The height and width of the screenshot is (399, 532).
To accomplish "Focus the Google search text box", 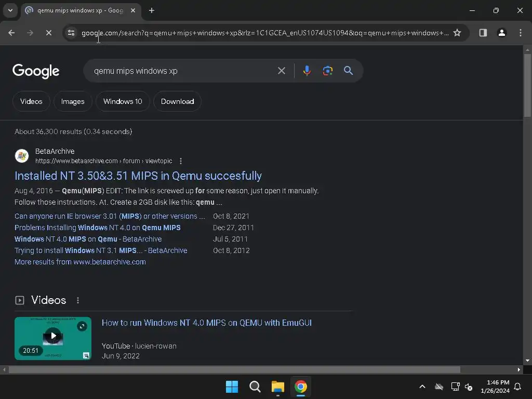I will point(183,71).
